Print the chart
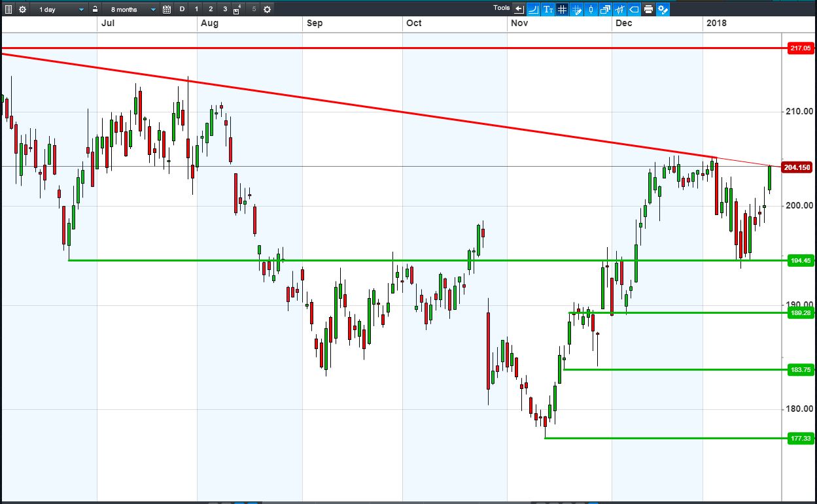The height and width of the screenshot is (504, 817). pos(648,9)
